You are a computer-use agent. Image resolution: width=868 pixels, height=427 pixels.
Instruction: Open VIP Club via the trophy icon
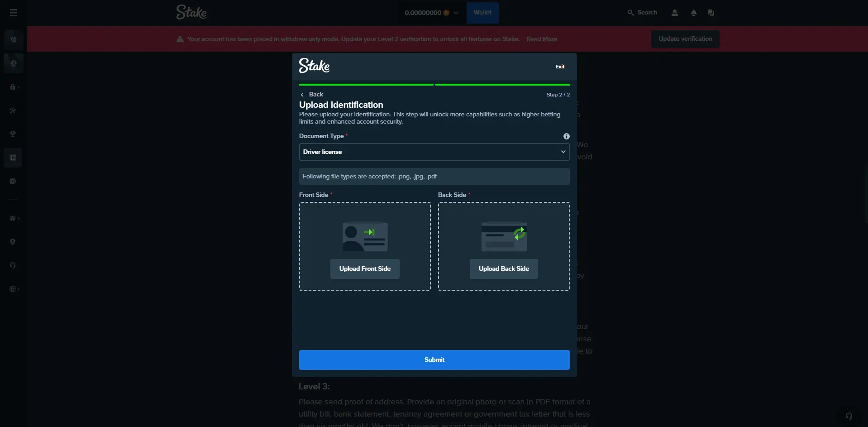click(x=13, y=134)
